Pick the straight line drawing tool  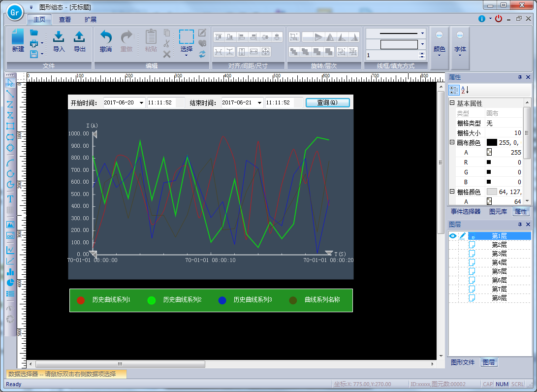pyautogui.click(x=10, y=94)
